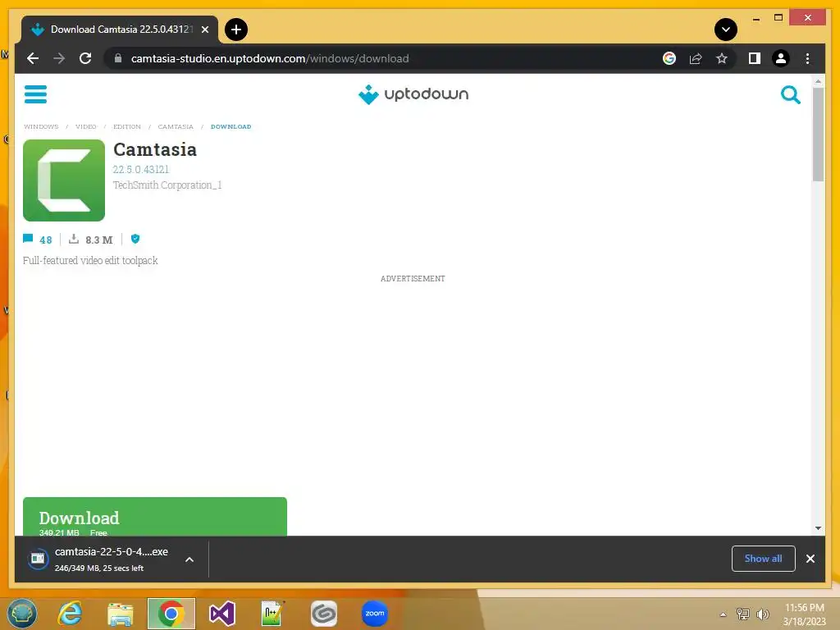840x630 pixels.
Task: Show hidden tray icons arrow
Action: 724,614
